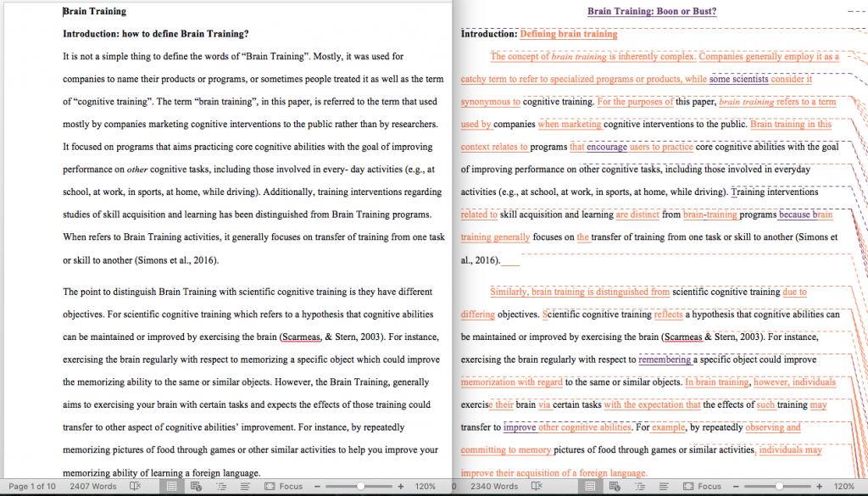868x496 pixels.
Task: Click italic word 'other' in left document
Action: [137, 170]
